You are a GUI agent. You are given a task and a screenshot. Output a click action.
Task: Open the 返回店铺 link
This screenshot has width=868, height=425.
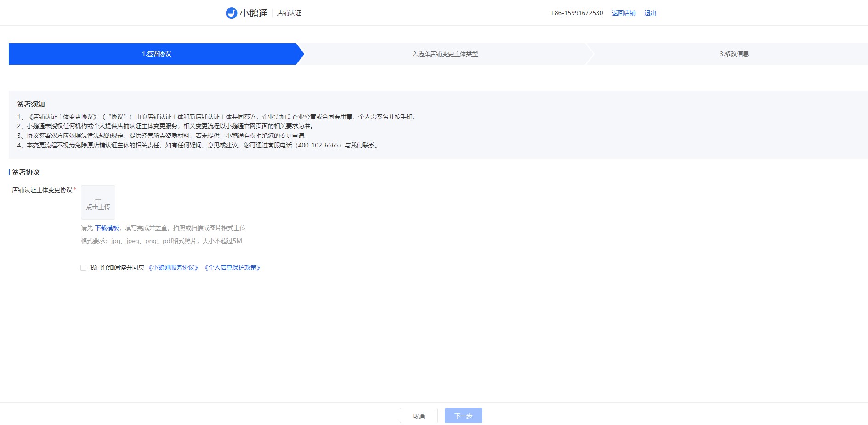coord(624,13)
